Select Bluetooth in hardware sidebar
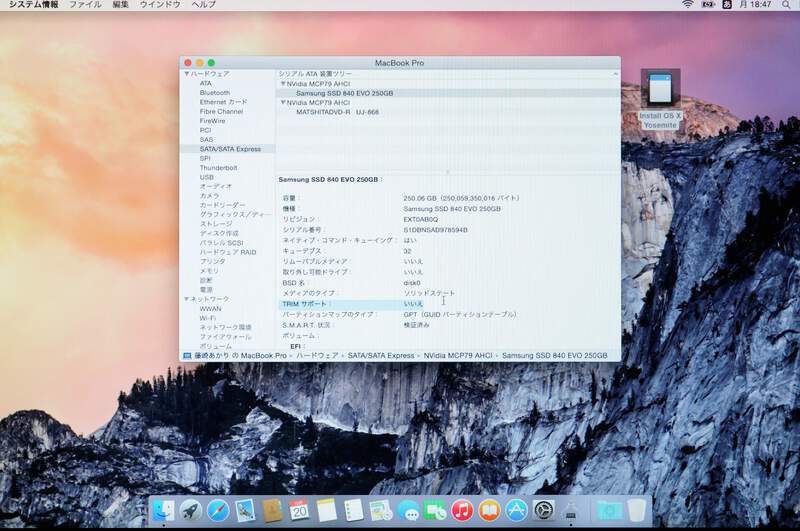The image size is (800, 531). click(215, 93)
